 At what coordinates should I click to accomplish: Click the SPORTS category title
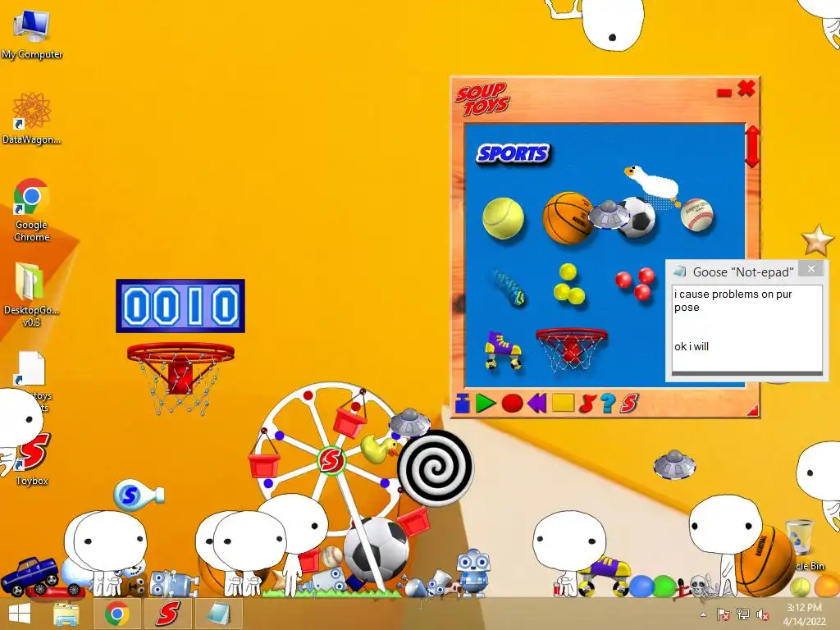[x=513, y=153]
